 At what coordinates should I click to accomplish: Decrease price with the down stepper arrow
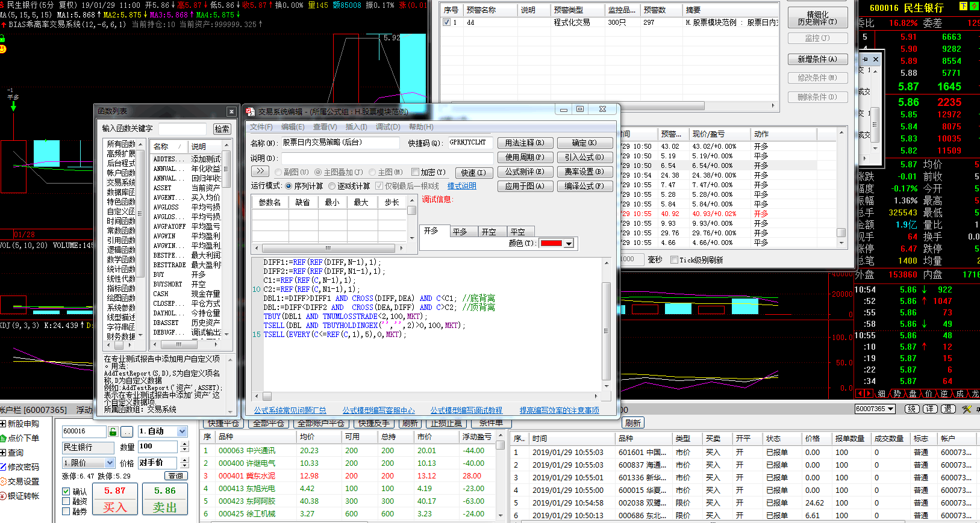(x=184, y=466)
